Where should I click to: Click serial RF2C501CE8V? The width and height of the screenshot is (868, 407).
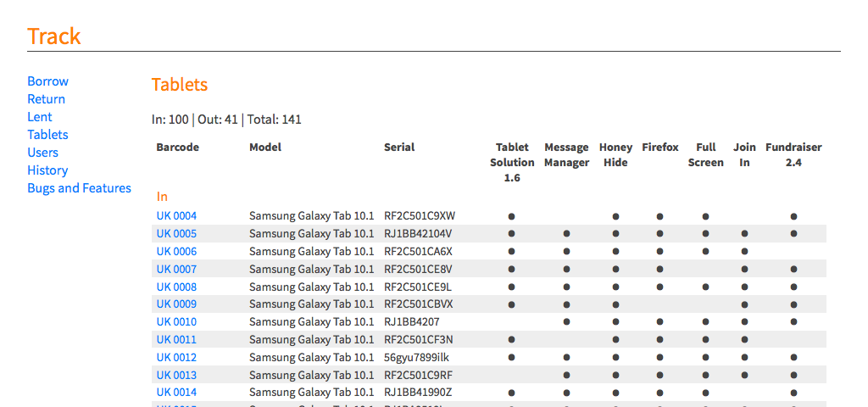tap(418, 269)
